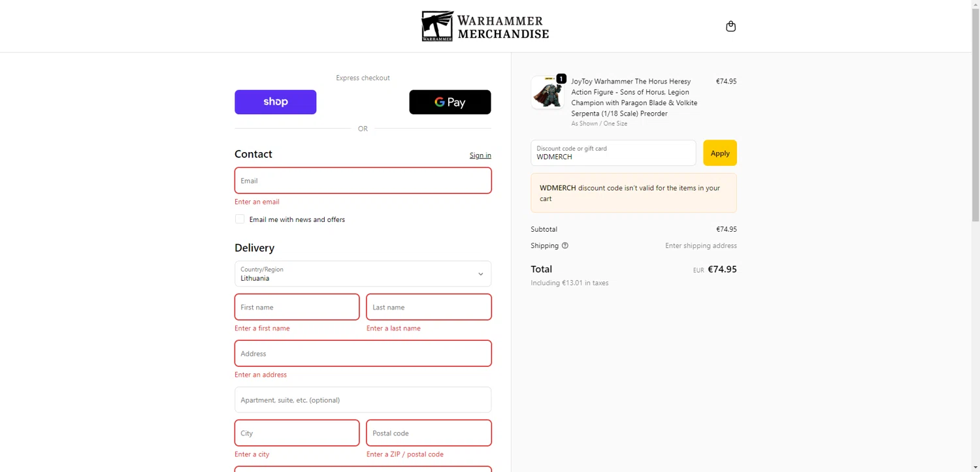Image resolution: width=980 pixels, height=472 pixels.
Task: Click the 'Enter an email' error text
Action: (257, 202)
